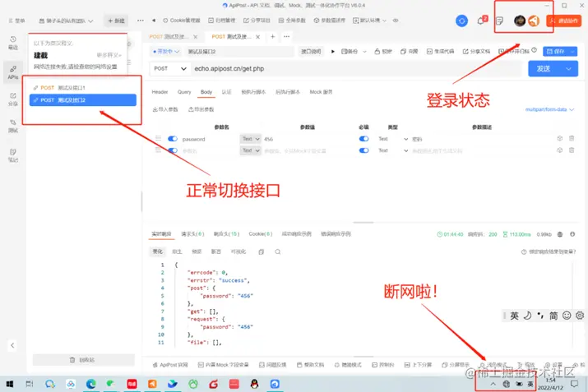Click the orange invite collaboration button
Screen dimensions: 588x392
(563, 21)
